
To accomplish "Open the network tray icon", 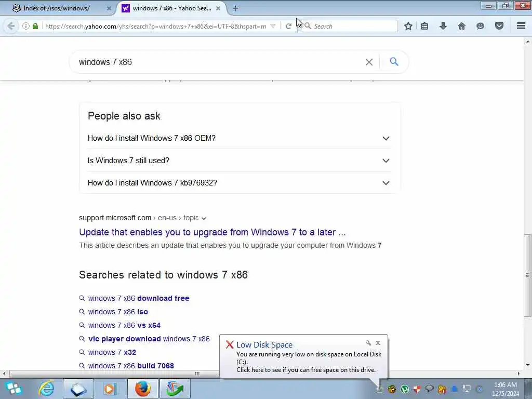I will (467, 389).
